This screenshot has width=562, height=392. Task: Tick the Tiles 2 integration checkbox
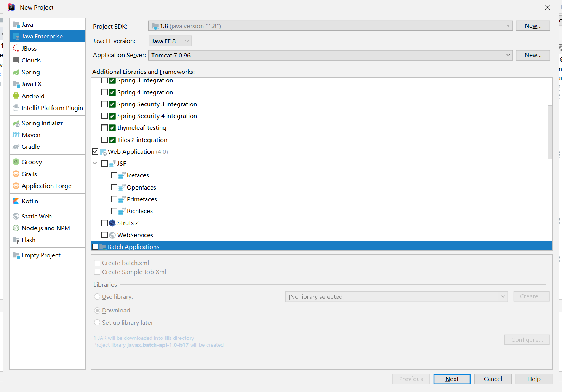[x=104, y=140]
